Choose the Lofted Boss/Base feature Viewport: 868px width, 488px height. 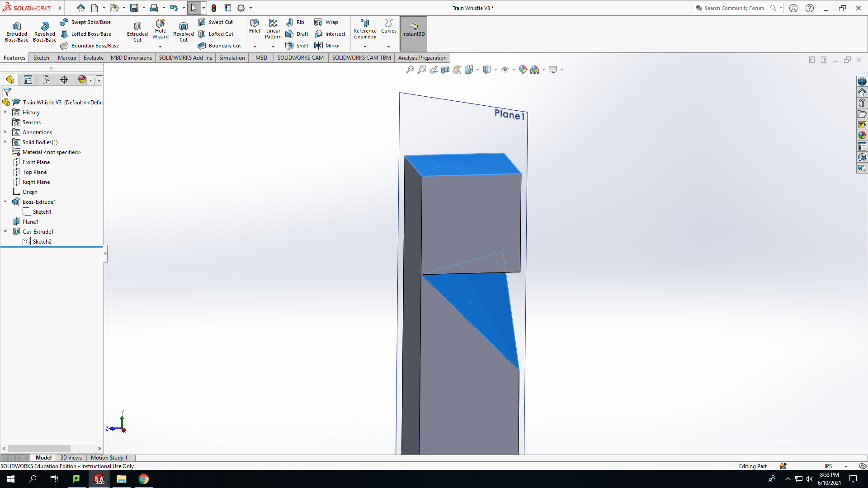(85, 34)
